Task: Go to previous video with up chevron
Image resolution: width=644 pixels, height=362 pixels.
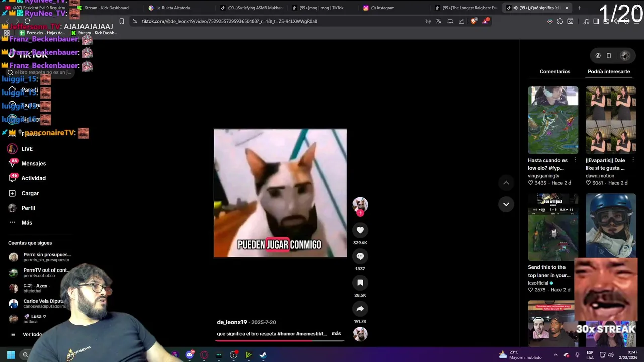Action: click(x=506, y=183)
